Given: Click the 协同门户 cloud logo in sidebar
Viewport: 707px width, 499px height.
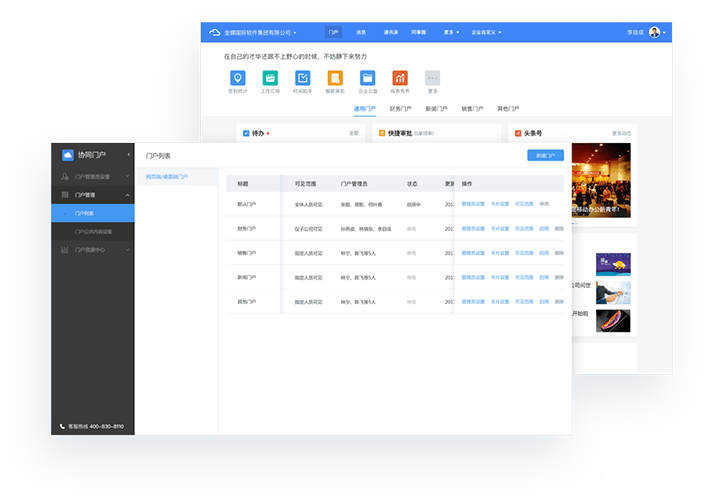Looking at the screenshot, I should click(68, 155).
